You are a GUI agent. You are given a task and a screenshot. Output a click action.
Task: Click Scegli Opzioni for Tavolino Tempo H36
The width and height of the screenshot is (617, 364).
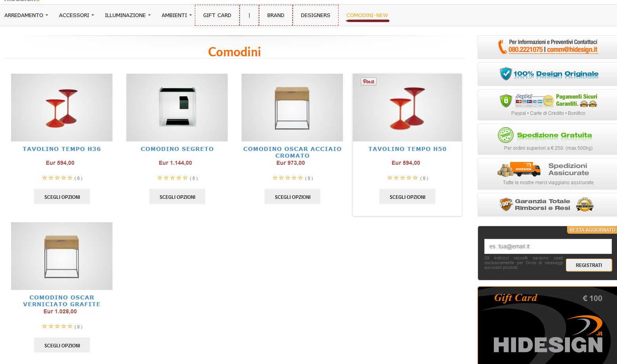pos(62,196)
